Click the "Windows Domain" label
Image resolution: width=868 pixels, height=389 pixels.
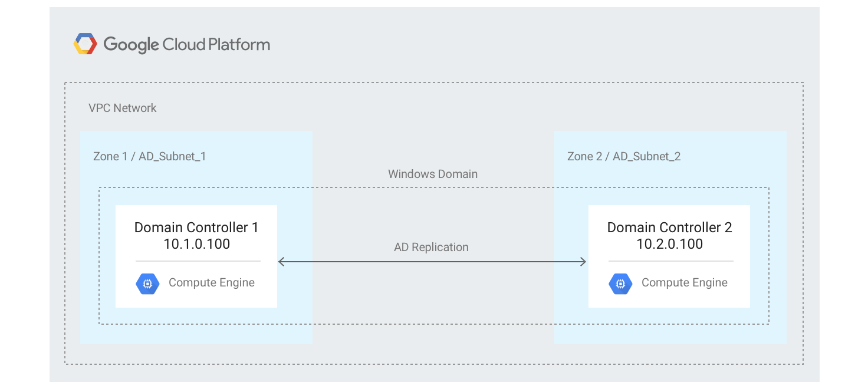[x=433, y=174]
